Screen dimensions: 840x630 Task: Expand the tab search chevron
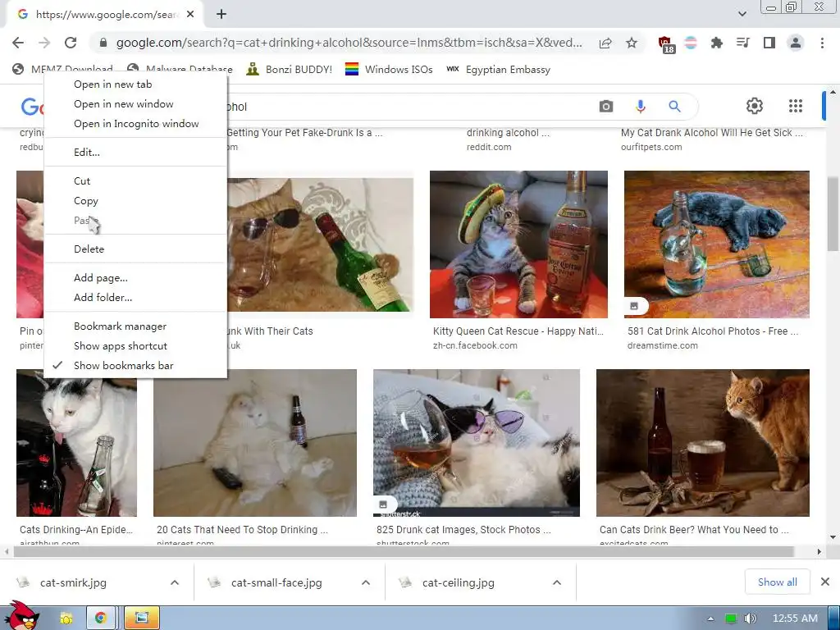click(742, 14)
